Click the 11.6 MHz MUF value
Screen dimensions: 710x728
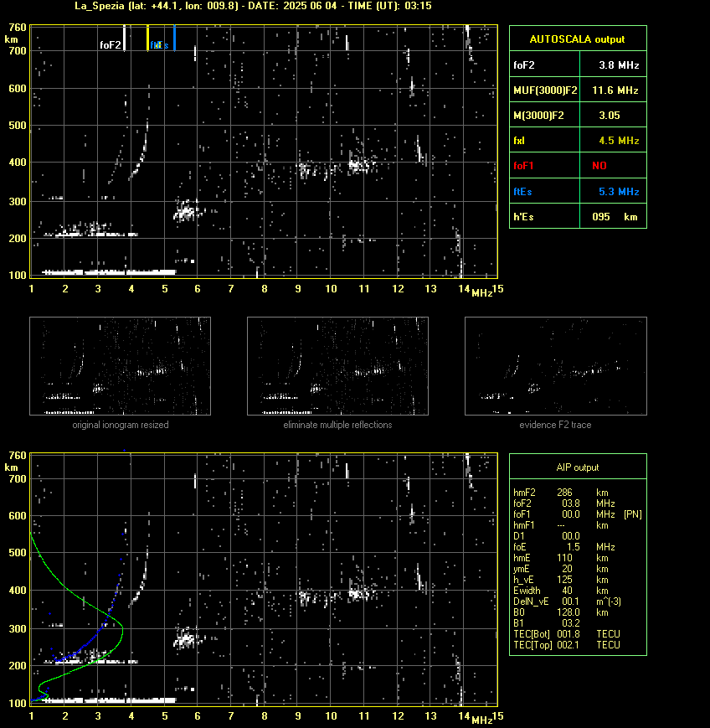click(615, 90)
